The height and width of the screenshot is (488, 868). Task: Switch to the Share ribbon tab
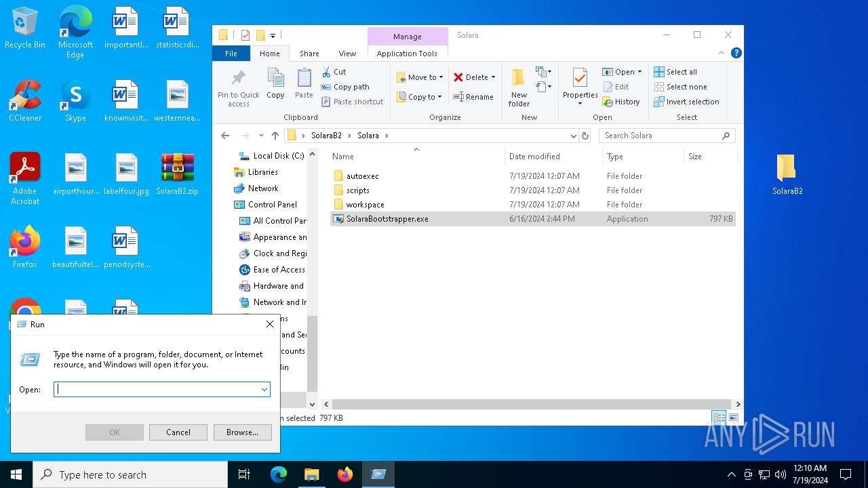pos(309,54)
